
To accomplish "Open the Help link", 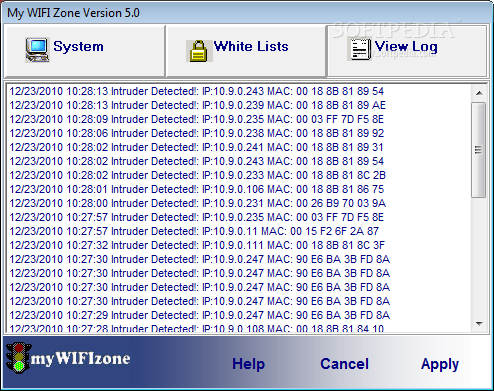I will tap(248, 364).
